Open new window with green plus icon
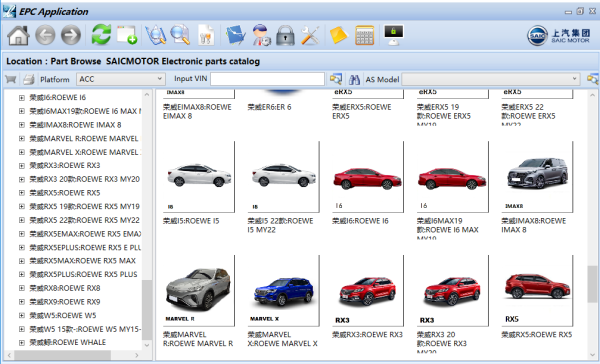600x364 pixels. click(x=127, y=35)
